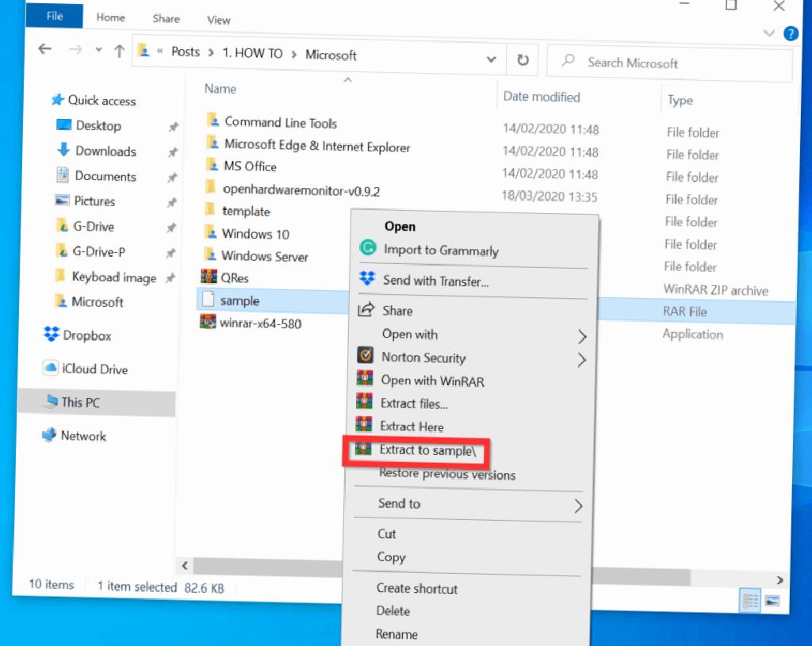Choose Extract Here in the menu
This screenshot has height=646, width=812.
(412, 426)
